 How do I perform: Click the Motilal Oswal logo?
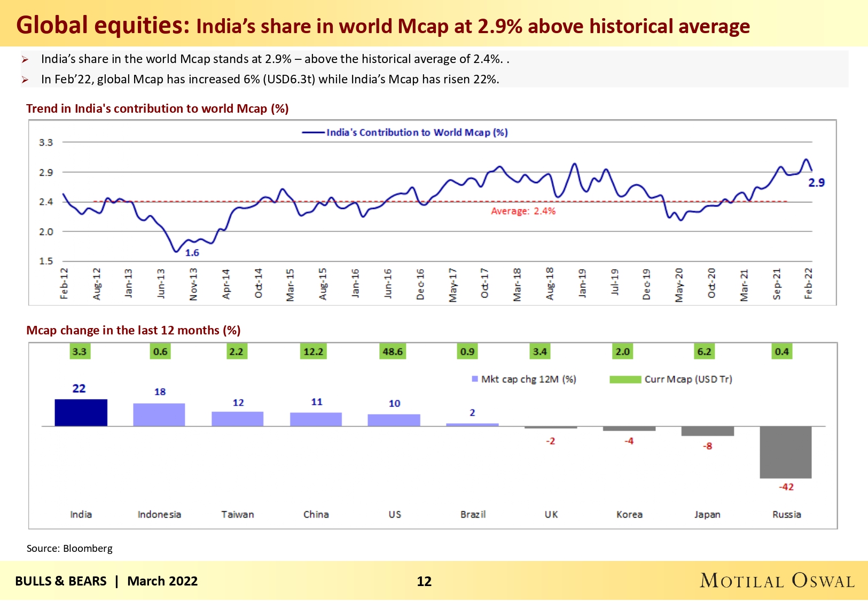click(x=777, y=581)
